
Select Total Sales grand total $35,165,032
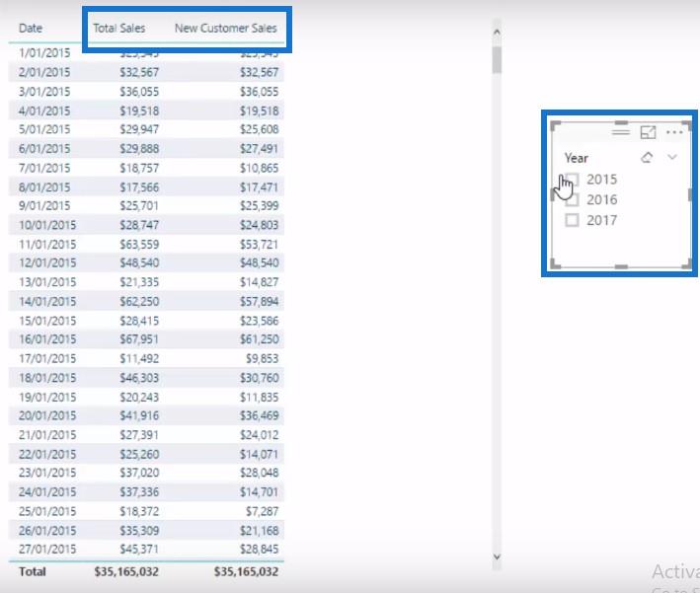click(126, 571)
